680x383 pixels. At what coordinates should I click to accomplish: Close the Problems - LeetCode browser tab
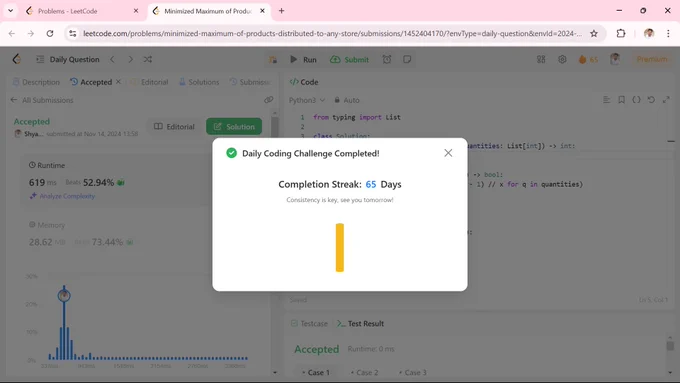coord(136,11)
